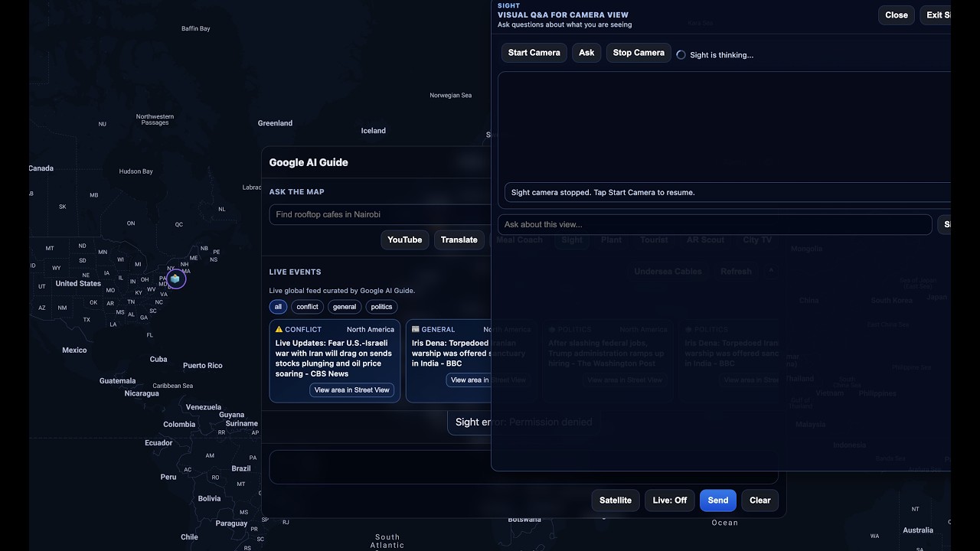Focus the "Ask about this view" field
Screen dimensions: 980x551
(714, 224)
